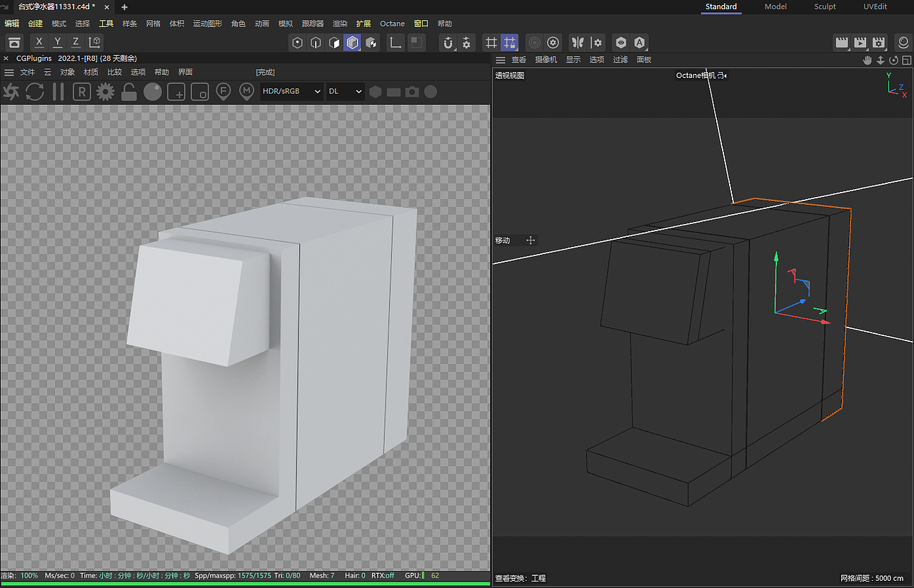
Task: Render to Picture Viewer clapperboard play icon
Action: 860,43
